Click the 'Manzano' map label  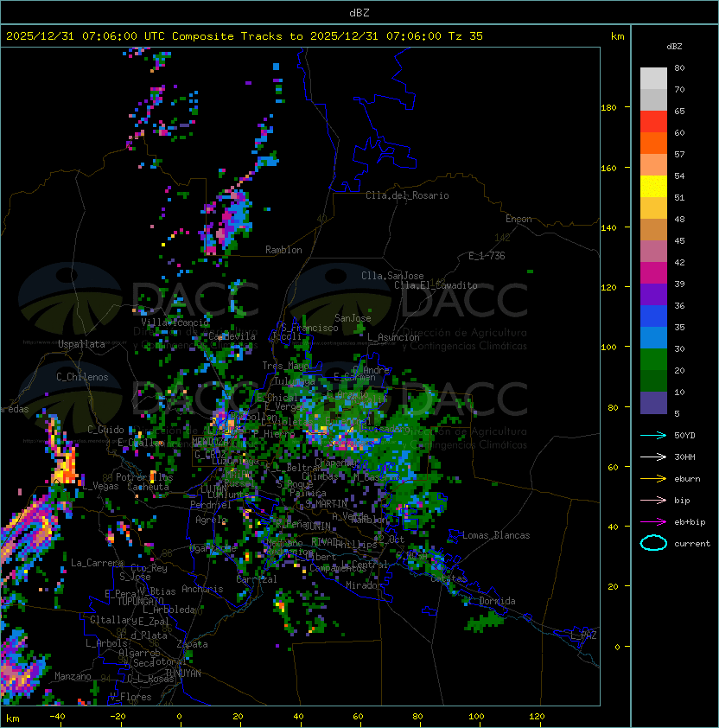[73, 676]
